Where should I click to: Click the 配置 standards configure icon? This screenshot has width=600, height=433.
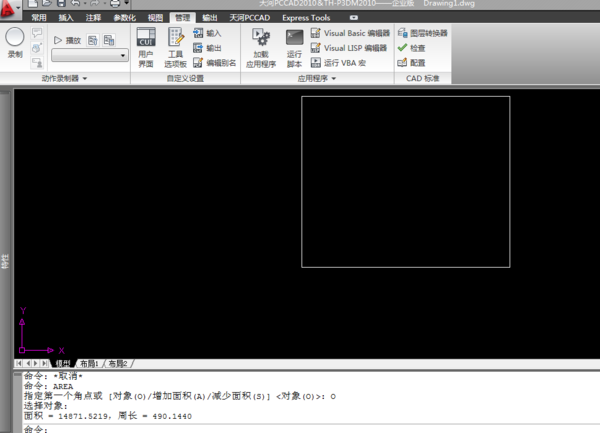coord(411,62)
